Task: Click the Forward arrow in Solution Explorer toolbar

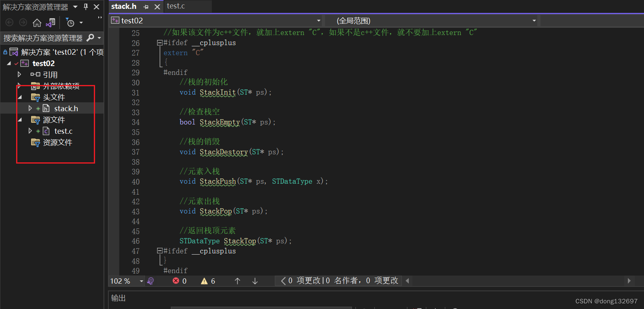Action: (23, 23)
